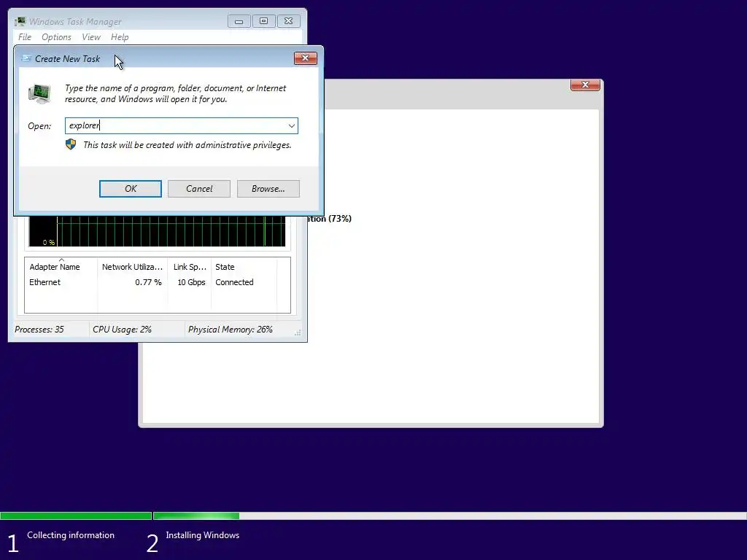
Task: Click Physical Memory: 26% in status bar
Action: (x=230, y=330)
